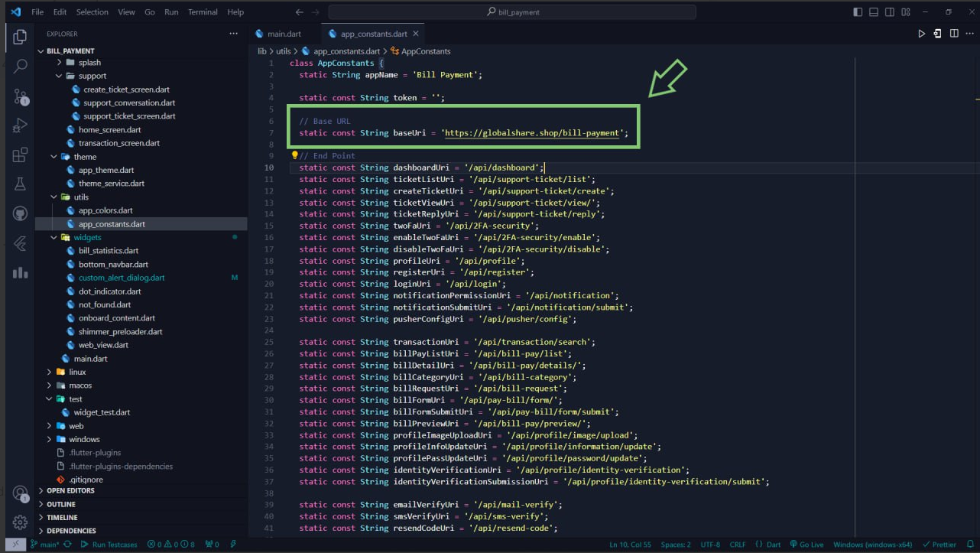Open the Accounts icon

click(20, 493)
